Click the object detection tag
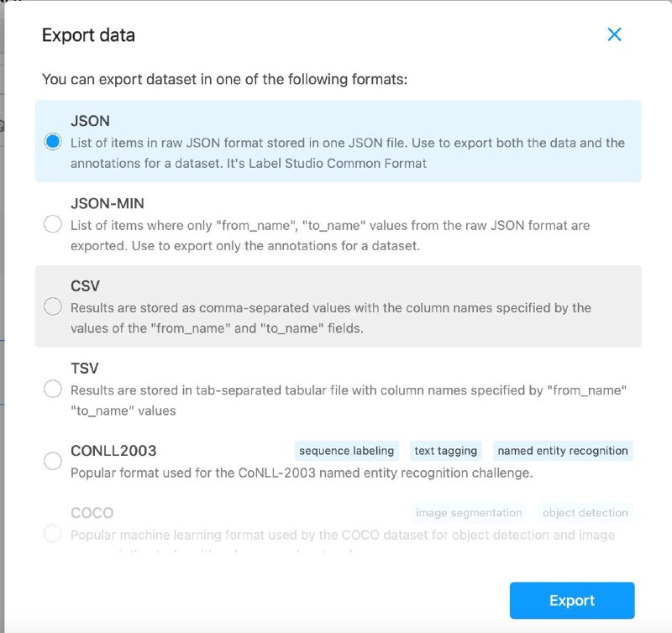This screenshot has width=672, height=633. point(585,513)
